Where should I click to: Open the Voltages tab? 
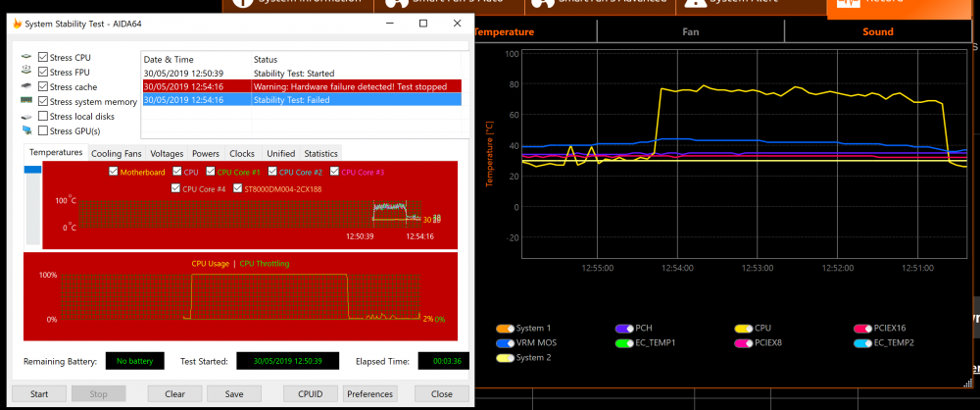coord(167,153)
